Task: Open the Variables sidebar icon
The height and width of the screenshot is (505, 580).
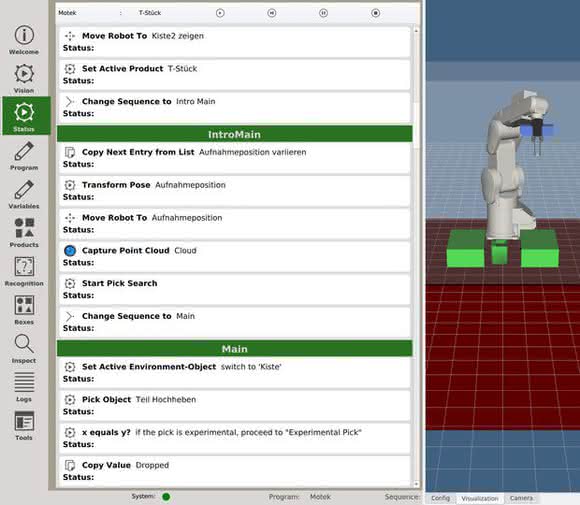Action: point(24,194)
